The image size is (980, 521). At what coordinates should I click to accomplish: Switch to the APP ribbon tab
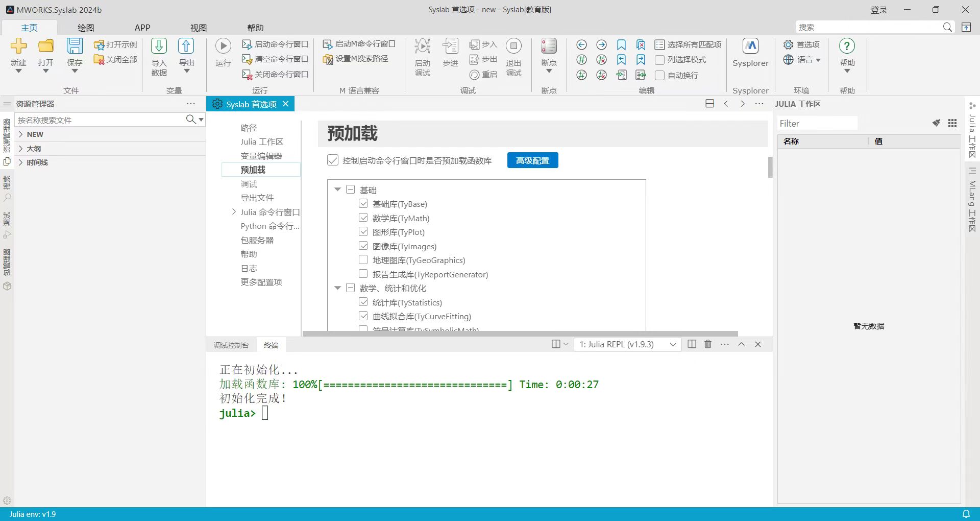click(x=142, y=28)
